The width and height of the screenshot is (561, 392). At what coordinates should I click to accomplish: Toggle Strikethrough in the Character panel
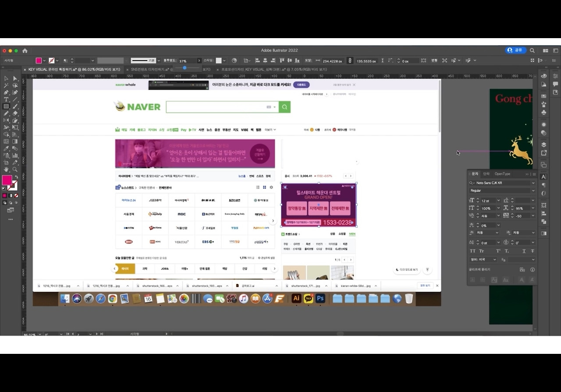[x=533, y=251]
